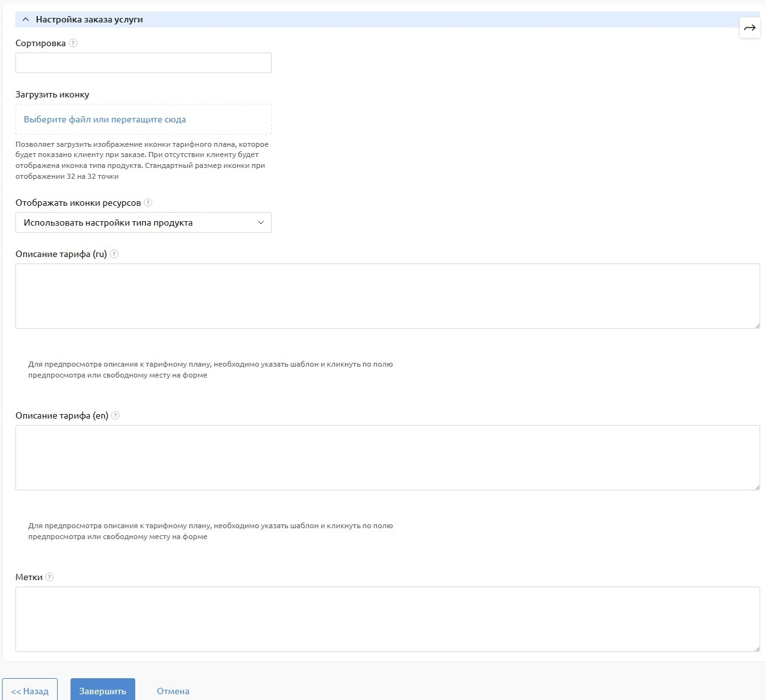Go back with << Назад button
This screenshot has height=700, width=766.
29,691
